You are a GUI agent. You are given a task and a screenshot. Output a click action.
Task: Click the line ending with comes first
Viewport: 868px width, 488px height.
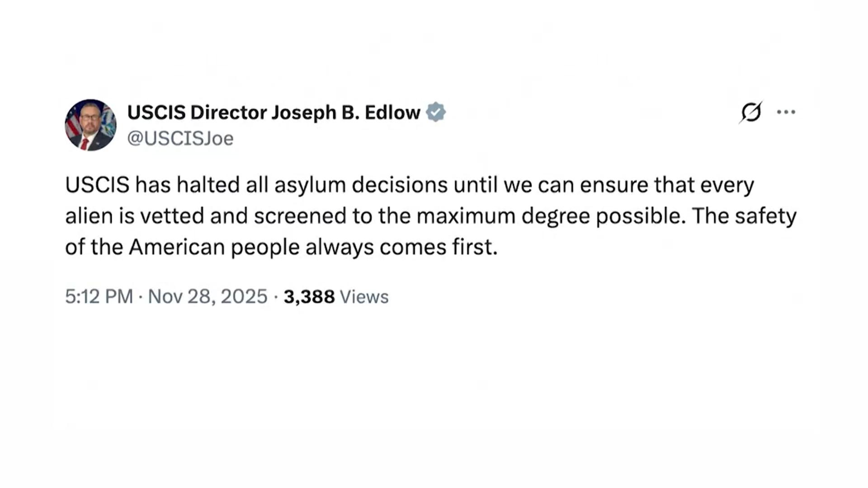281,247
